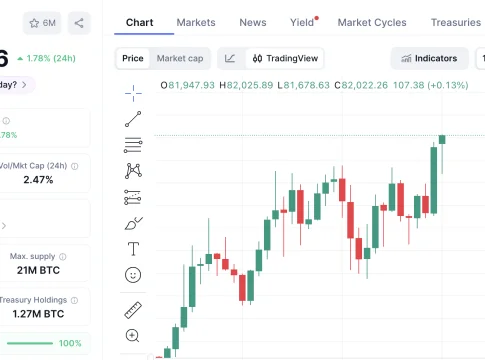485x360 pixels.
Task: Show Treasury Holdings info tooltip
Action: point(74,300)
